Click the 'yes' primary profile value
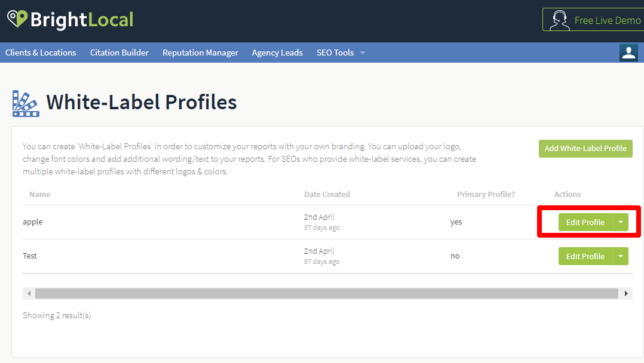Image resolution: width=644 pixels, height=363 pixels. (x=456, y=222)
